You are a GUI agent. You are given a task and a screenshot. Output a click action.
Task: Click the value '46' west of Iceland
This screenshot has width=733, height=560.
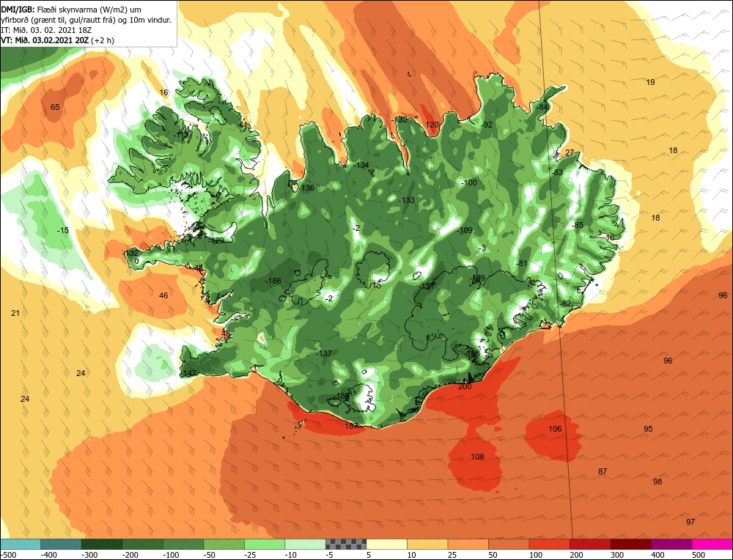pyautogui.click(x=163, y=295)
